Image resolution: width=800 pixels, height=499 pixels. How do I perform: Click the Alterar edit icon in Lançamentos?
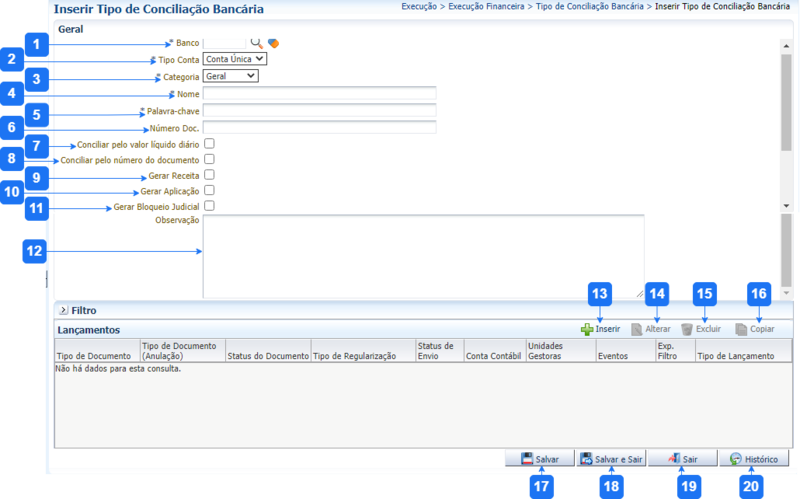click(x=637, y=329)
